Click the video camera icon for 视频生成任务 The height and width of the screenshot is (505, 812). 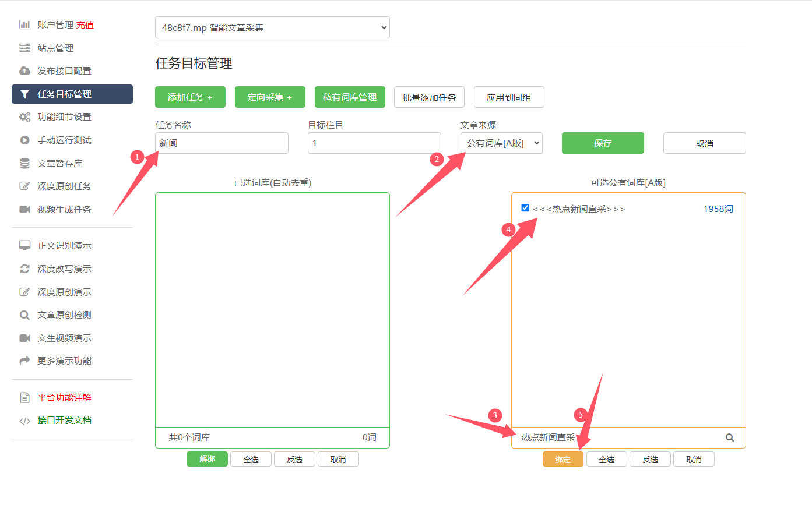(x=24, y=209)
